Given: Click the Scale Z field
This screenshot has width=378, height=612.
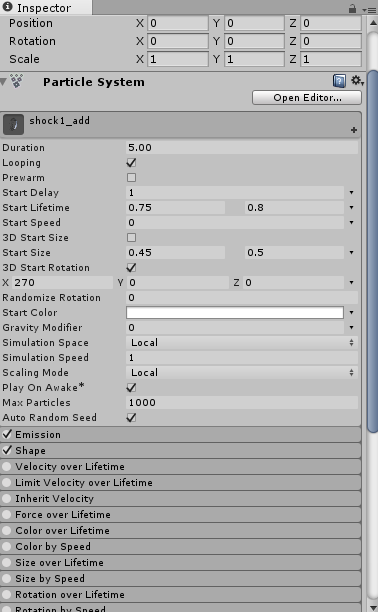Looking at the screenshot, I should [331, 59].
